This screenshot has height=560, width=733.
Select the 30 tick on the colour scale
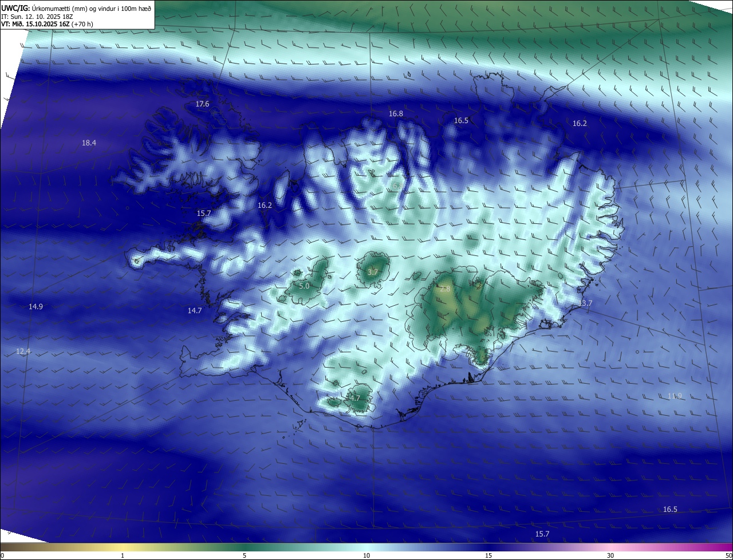(x=610, y=556)
